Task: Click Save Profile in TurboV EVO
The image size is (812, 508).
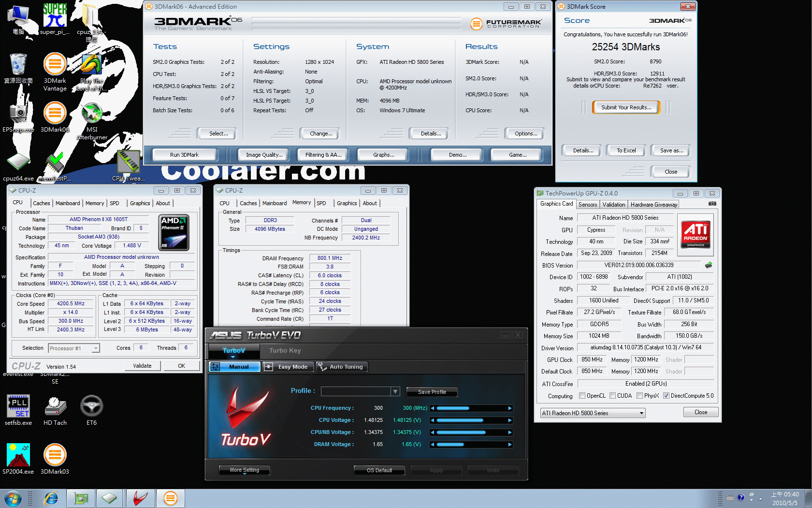Action: (432, 392)
